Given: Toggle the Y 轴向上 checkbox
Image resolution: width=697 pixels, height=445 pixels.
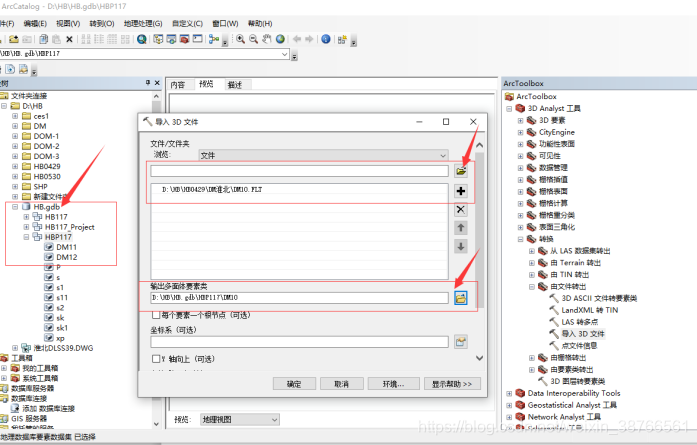Looking at the screenshot, I should pyautogui.click(x=156, y=359).
